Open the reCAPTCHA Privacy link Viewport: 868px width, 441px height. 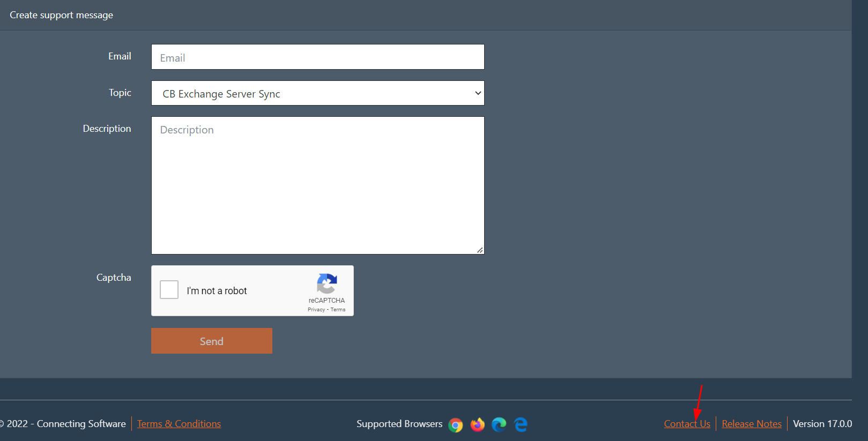(316, 310)
